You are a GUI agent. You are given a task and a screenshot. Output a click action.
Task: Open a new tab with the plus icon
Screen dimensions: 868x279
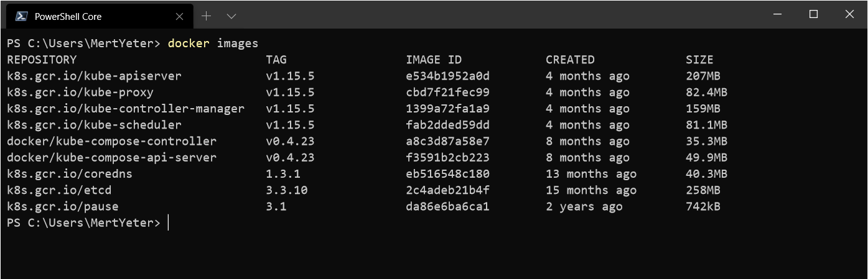coord(207,16)
